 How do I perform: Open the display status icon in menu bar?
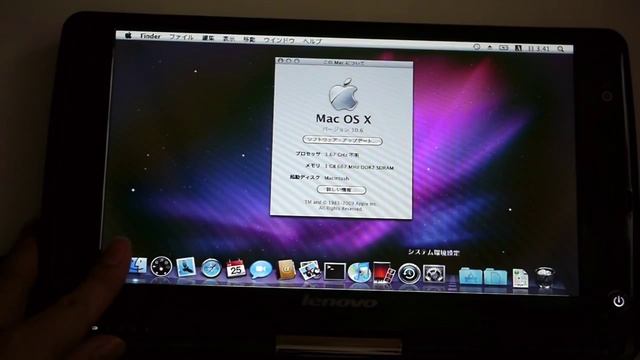pos(504,48)
